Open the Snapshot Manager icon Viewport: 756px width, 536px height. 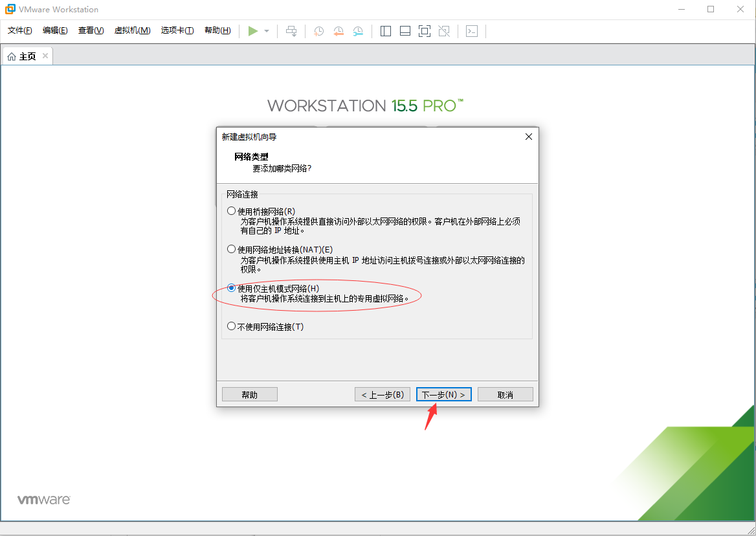pyautogui.click(x=358, y=31)
